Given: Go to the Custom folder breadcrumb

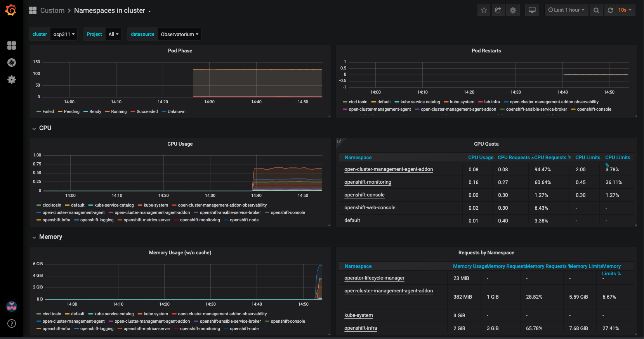Looking at the screenshot, I should point(52,10).
